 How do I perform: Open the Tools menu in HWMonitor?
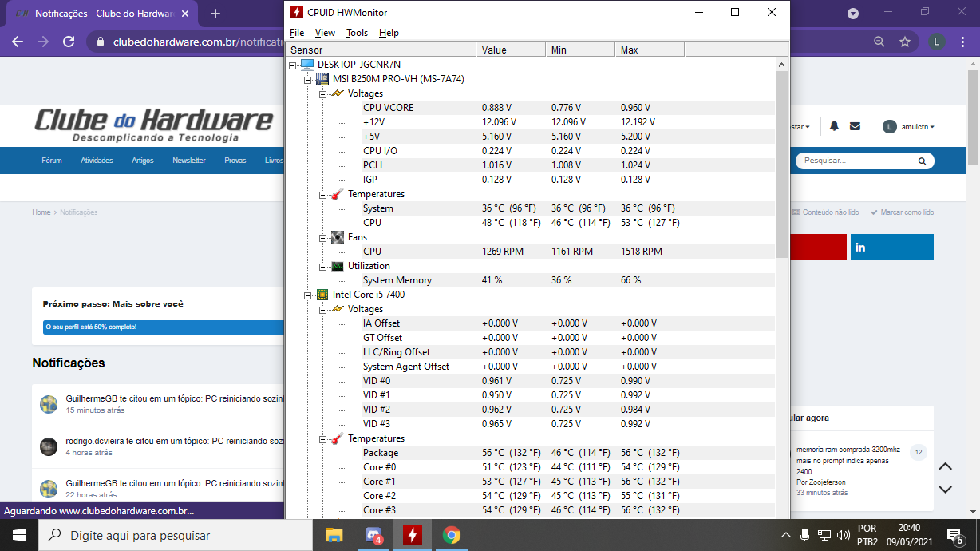pos(357,33)
